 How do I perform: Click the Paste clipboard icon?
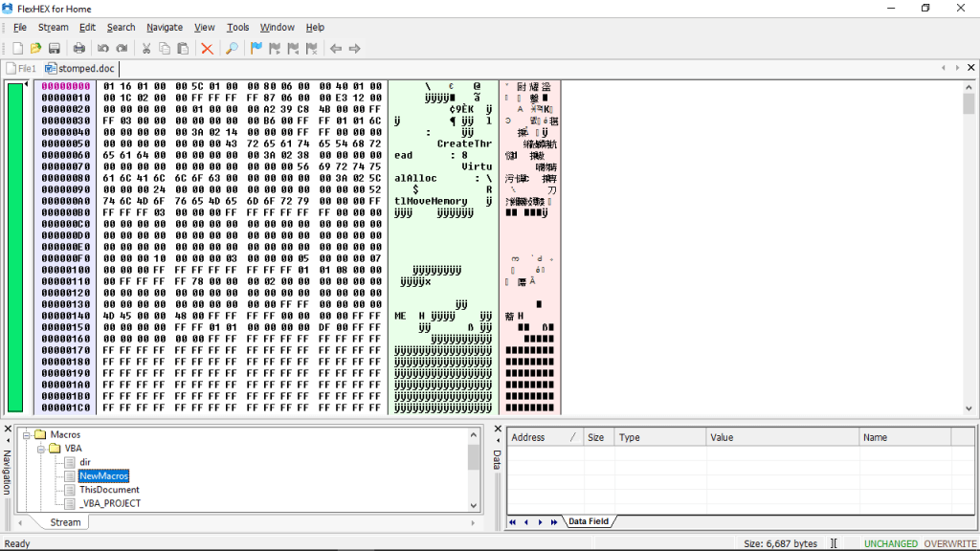click(183, 49)
